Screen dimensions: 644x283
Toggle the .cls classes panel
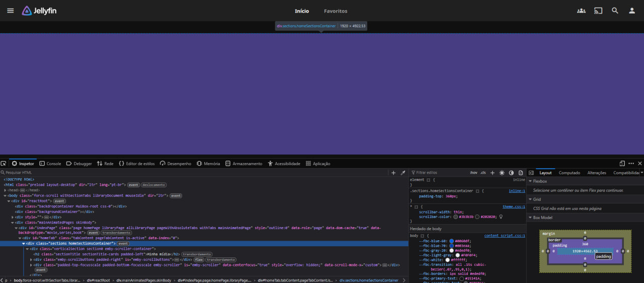click(x=483, y=173)
